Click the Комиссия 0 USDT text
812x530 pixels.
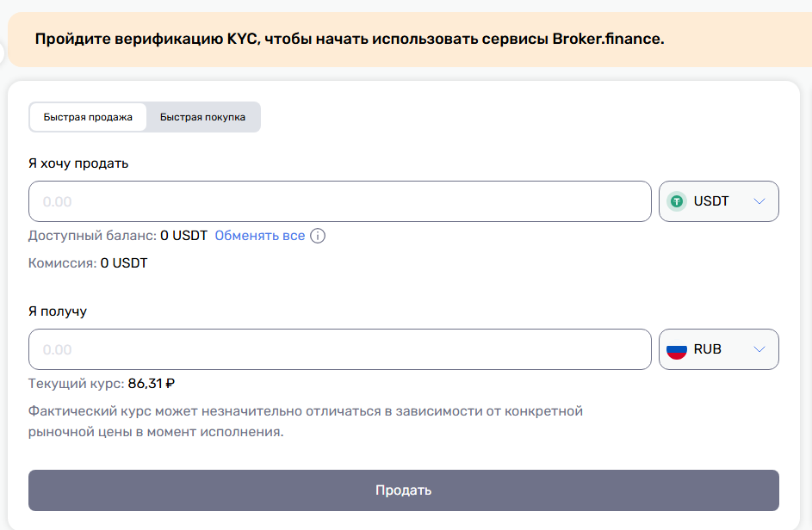click(88, 263)
